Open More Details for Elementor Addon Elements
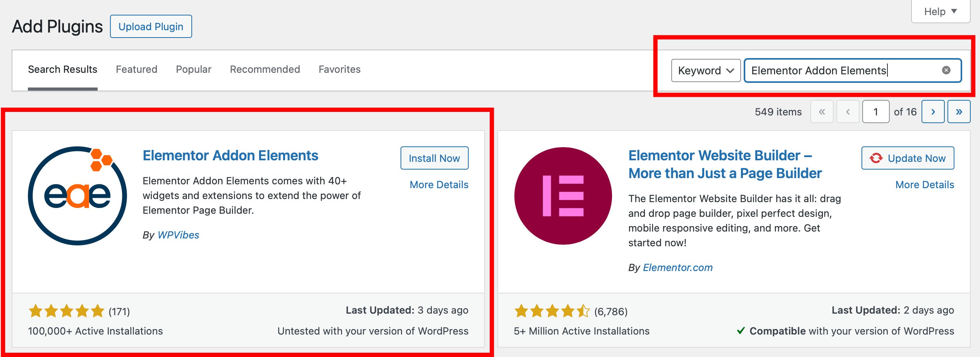980x357 pixels. pos(439,185)
